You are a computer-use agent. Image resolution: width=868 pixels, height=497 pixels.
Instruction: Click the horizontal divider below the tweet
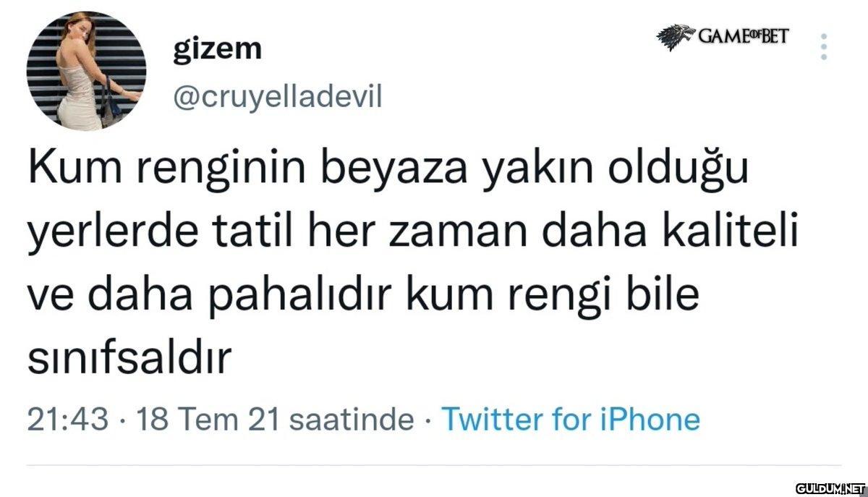point(434,466)
